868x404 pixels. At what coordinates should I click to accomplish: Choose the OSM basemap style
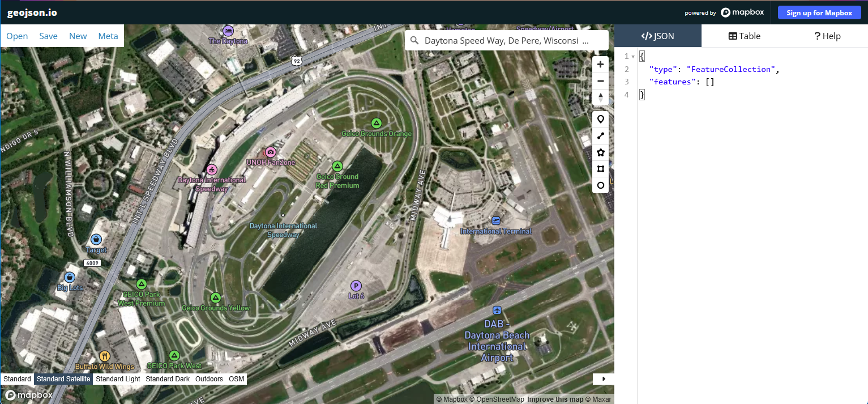tap(236, 379)
